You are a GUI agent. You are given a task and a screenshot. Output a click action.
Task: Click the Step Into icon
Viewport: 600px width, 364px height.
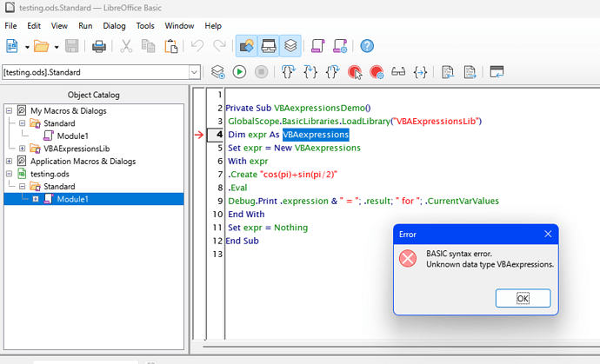[x=310, y=72]
